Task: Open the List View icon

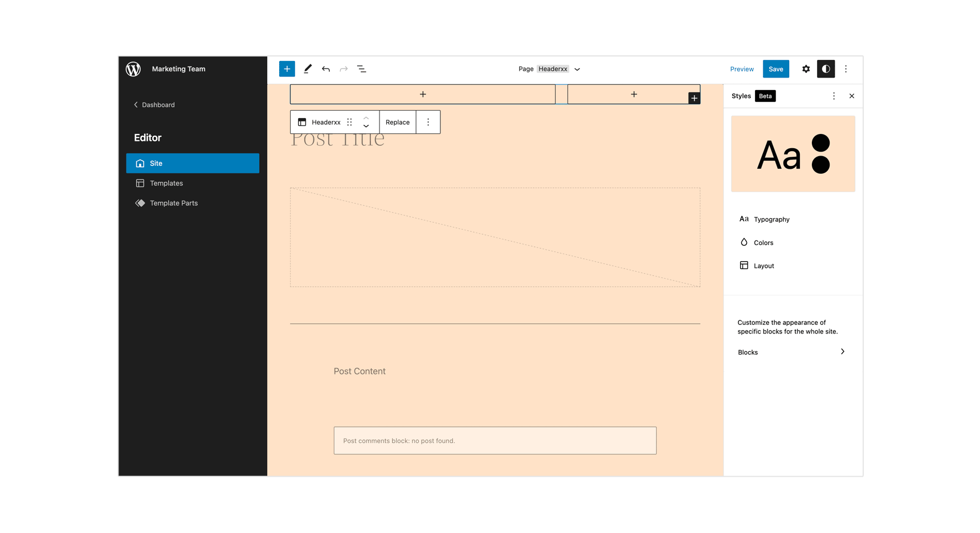Action: tap(362, 69)
